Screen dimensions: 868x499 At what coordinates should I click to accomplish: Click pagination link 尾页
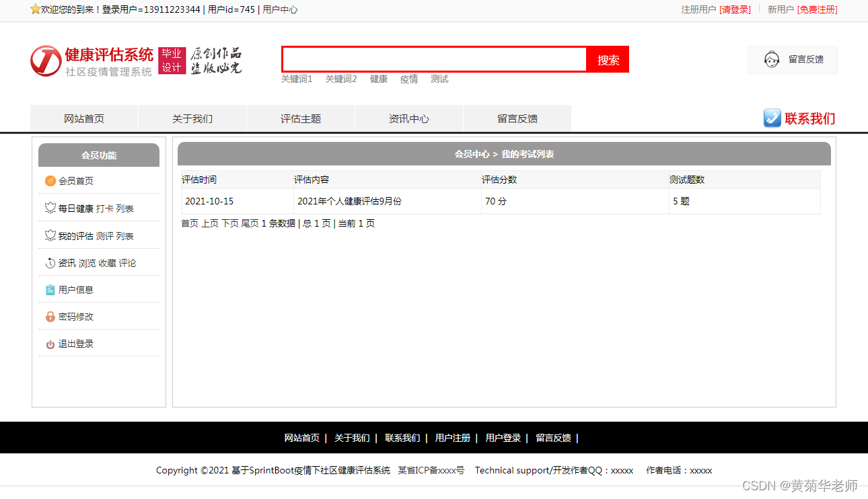[250, 223]
